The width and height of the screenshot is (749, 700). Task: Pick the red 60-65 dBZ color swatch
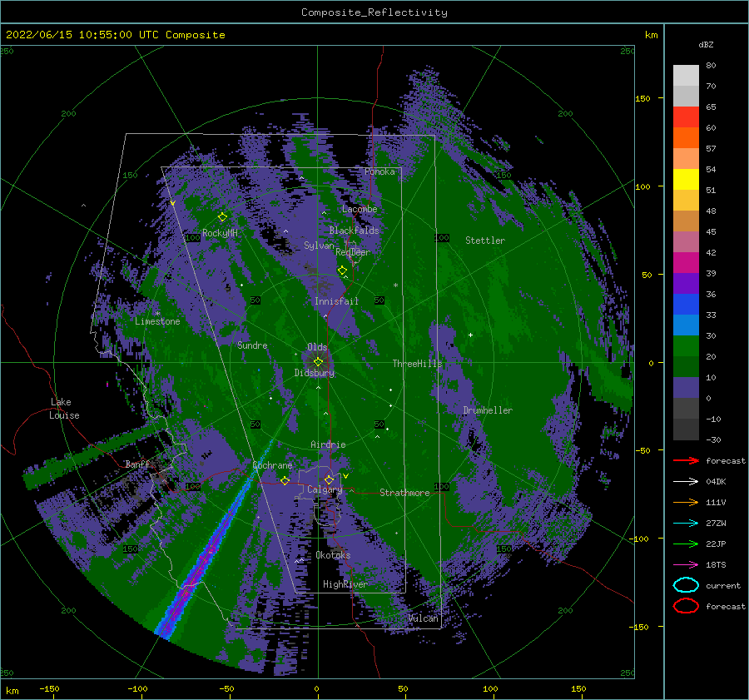point(686,117)
